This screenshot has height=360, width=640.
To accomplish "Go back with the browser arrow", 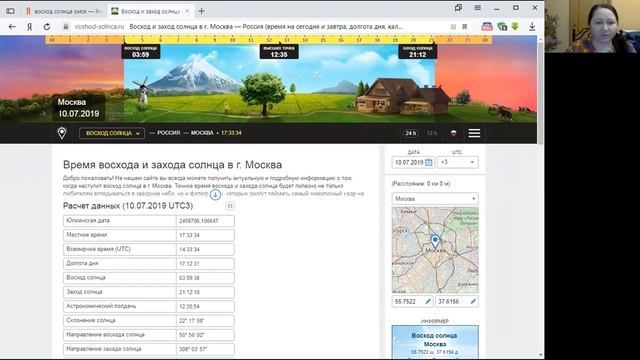I will point(12,27).
